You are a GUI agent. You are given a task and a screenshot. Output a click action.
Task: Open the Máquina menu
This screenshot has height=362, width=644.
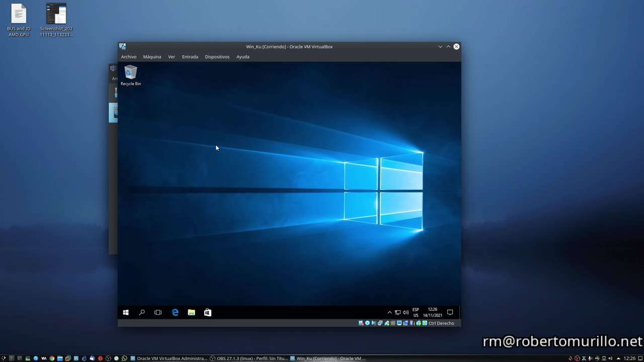coord(152,57)
